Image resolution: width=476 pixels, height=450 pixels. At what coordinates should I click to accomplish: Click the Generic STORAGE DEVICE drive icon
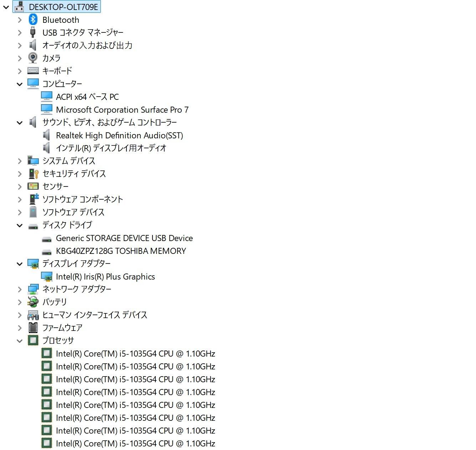tap(47, 239)
